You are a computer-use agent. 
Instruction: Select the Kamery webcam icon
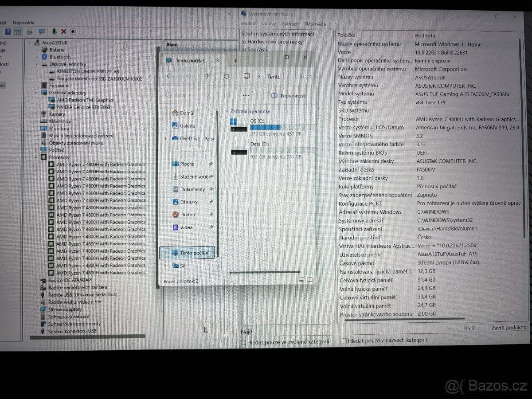tap(44, 114)
